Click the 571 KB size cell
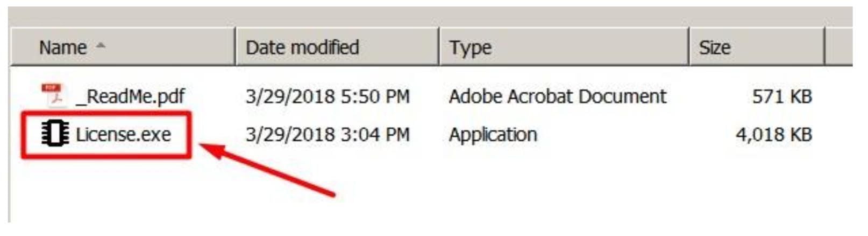 click(781, 96)
